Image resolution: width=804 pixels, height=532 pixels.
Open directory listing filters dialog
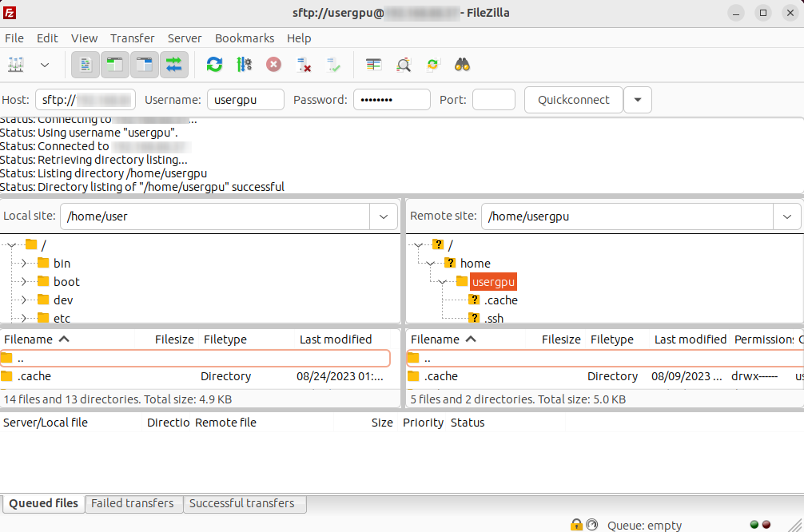coord(373,65)
